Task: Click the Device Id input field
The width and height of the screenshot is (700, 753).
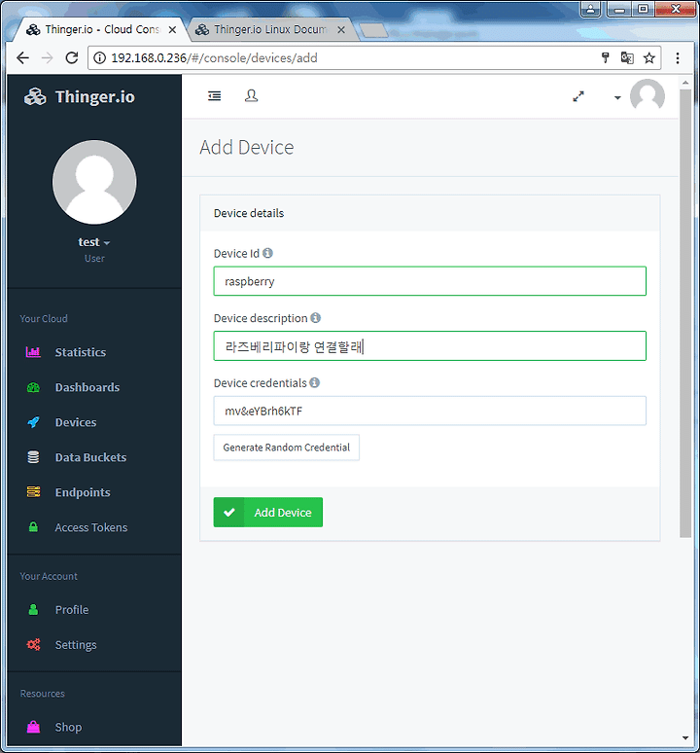Action: [430, 281]
